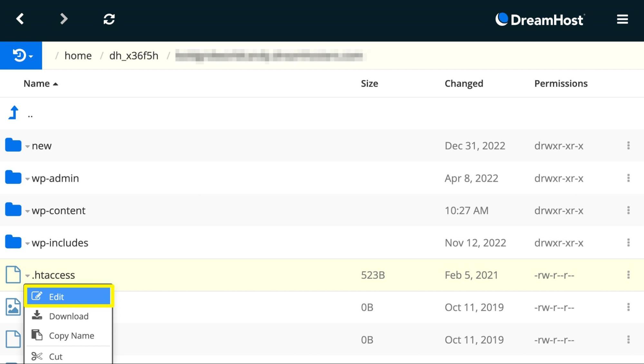Click the hamburger menu icon top-right
This screenshot has width=644, height=364.
point(622,19)
